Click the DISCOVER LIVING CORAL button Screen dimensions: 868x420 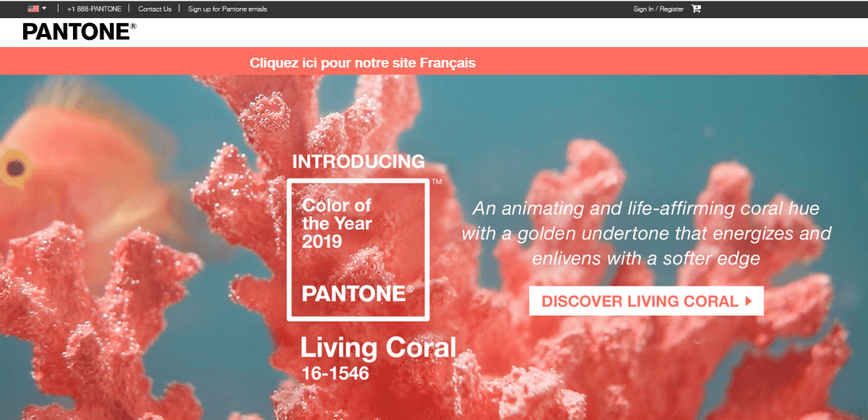click(x=646, y=301)
